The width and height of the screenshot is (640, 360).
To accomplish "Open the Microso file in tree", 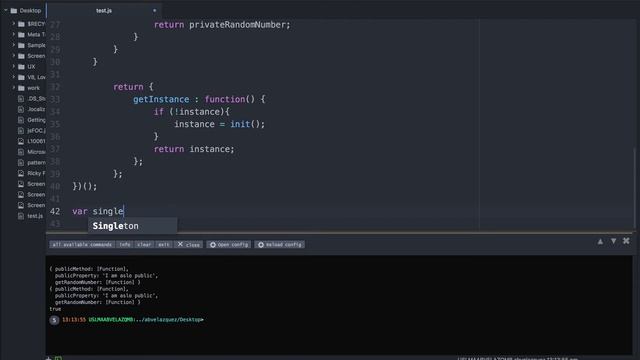I will (31, 151).
